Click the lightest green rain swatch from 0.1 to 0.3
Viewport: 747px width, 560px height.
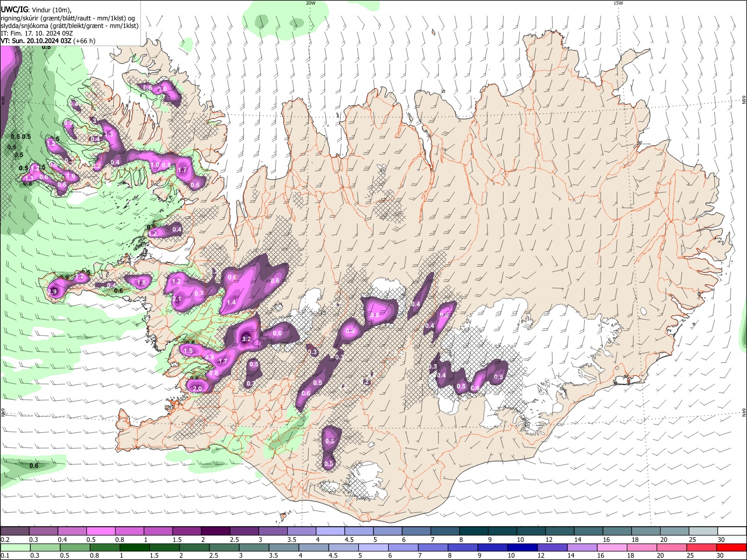coord(15,547)
